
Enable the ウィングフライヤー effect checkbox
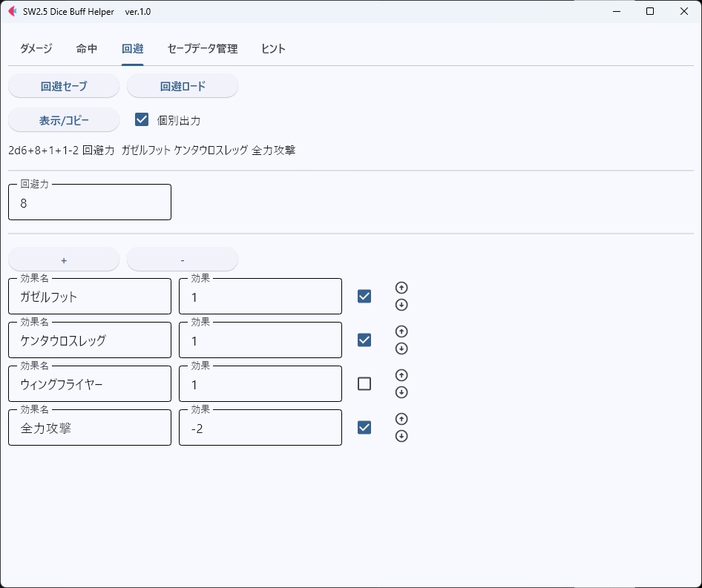[x=364, y=383]
